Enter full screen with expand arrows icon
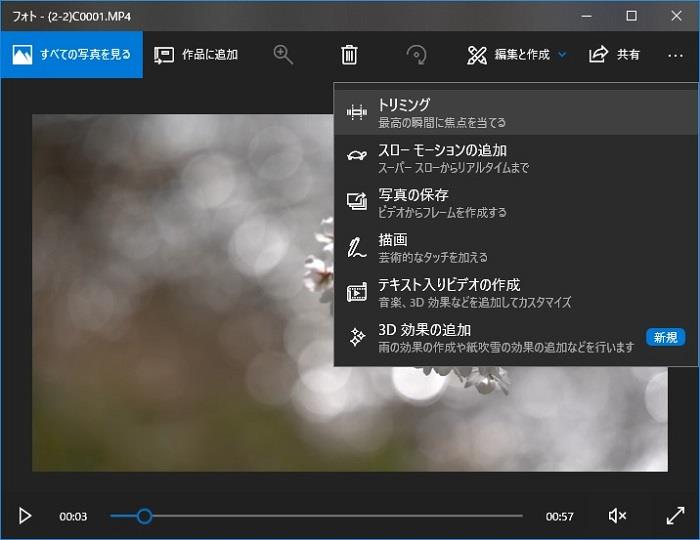Image resolution: width=700 pixels, height=540 pixels. [675, 516]
